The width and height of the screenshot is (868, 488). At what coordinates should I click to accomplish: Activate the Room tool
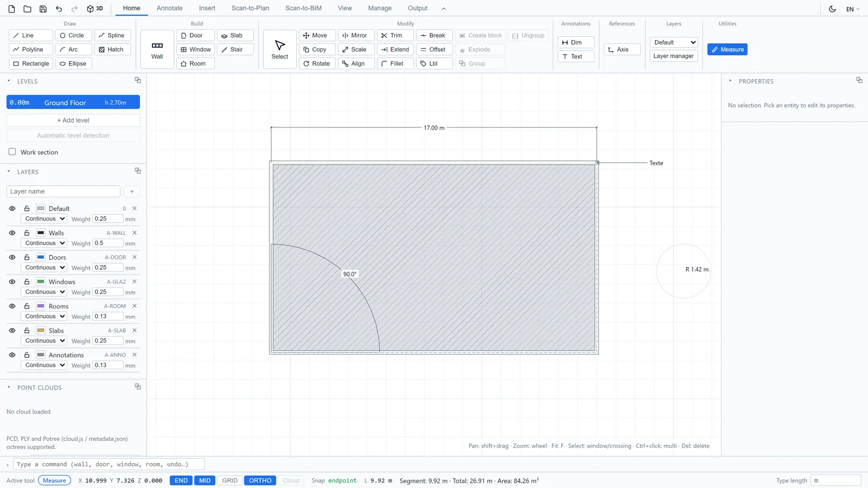pos(195,63)
